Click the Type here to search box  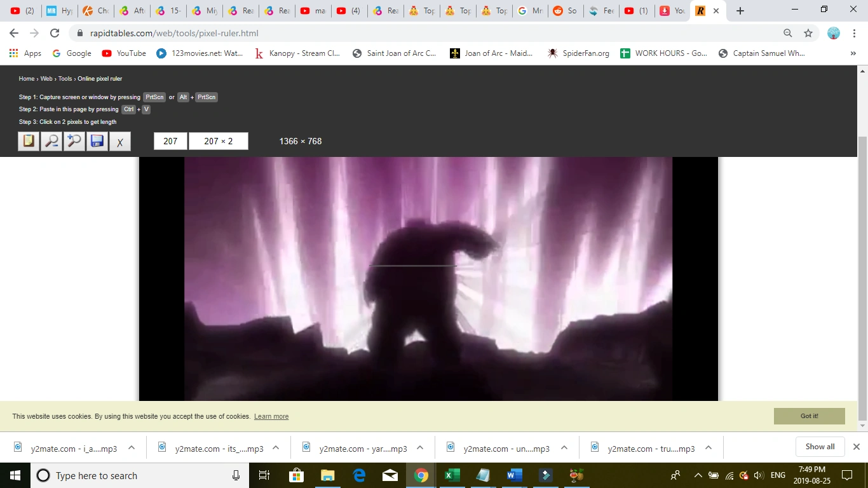141,475
